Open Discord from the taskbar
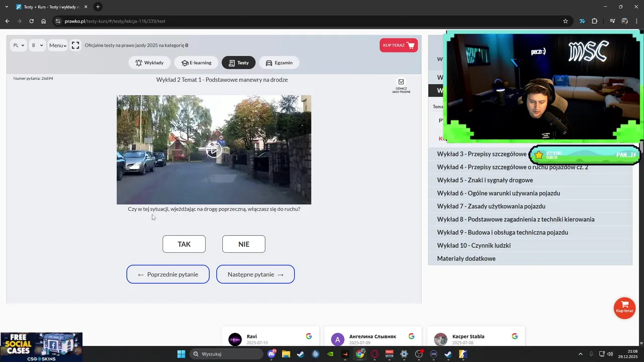644x362 pixels. 272,354
